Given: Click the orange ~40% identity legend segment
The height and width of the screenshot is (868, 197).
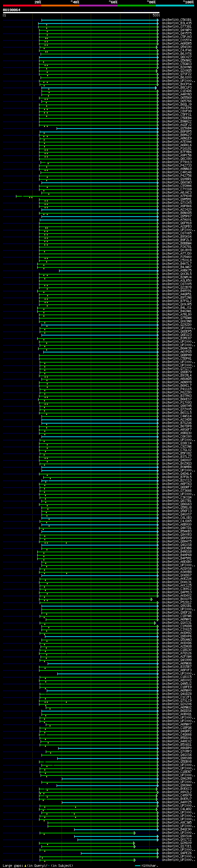Looking at the screenshot, I should pyautogui.click(x=60, y=6).
